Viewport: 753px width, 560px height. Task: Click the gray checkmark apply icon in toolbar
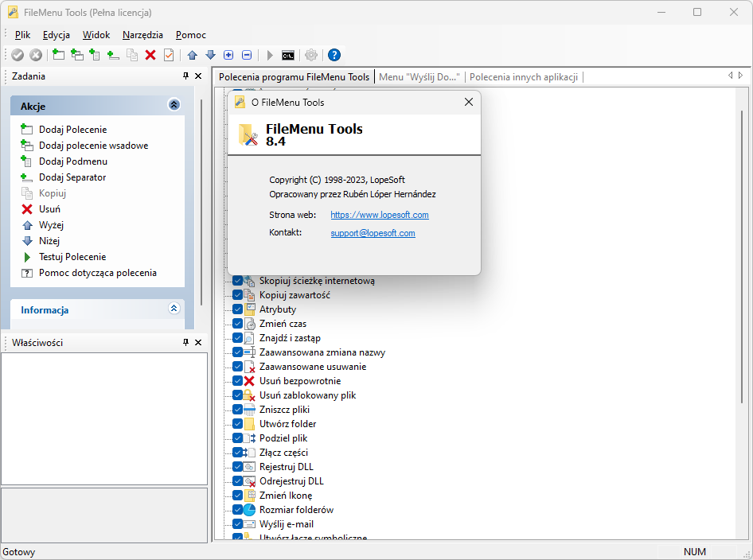(x=18, y=55)
